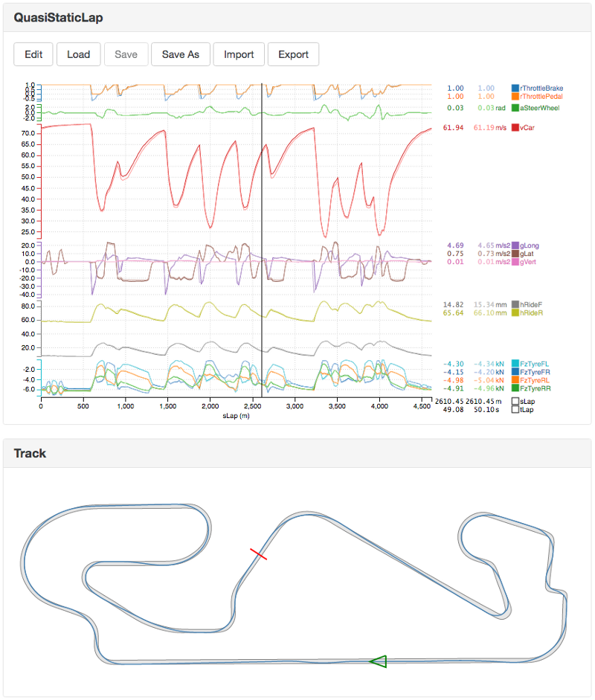The image size is (595, 700).
Task: Click the 4.69 gLong value
Action: click(455, 245)
